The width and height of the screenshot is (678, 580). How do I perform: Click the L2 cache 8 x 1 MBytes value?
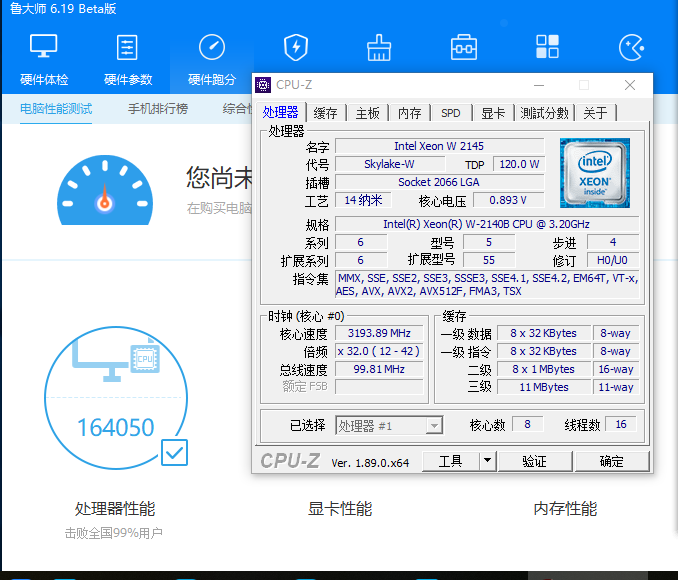click(x=544, y=369)
